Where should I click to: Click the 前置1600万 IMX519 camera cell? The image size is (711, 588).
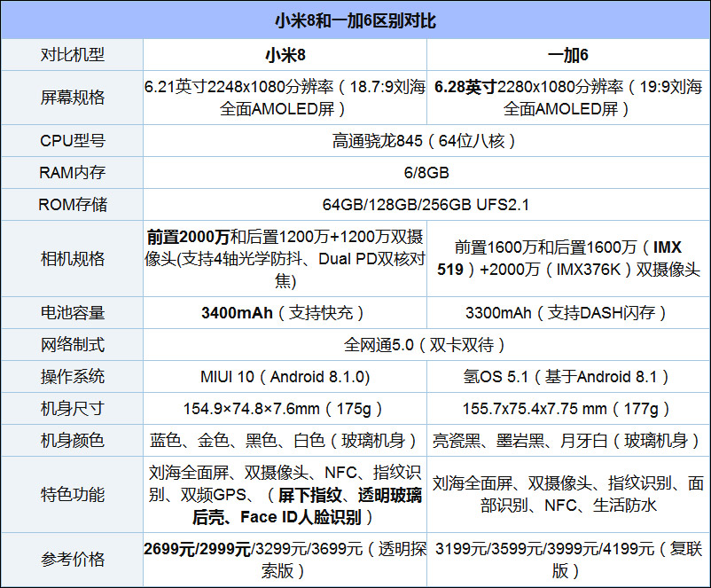coord(568,259)
